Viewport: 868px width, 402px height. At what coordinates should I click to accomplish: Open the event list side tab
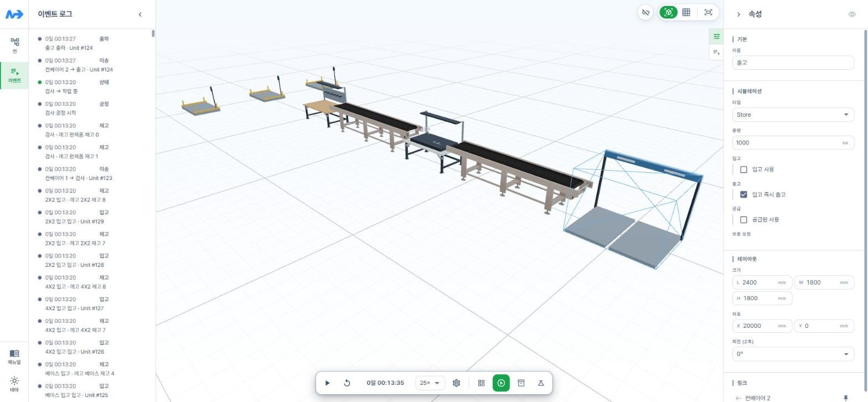click(x=716, y=52)
